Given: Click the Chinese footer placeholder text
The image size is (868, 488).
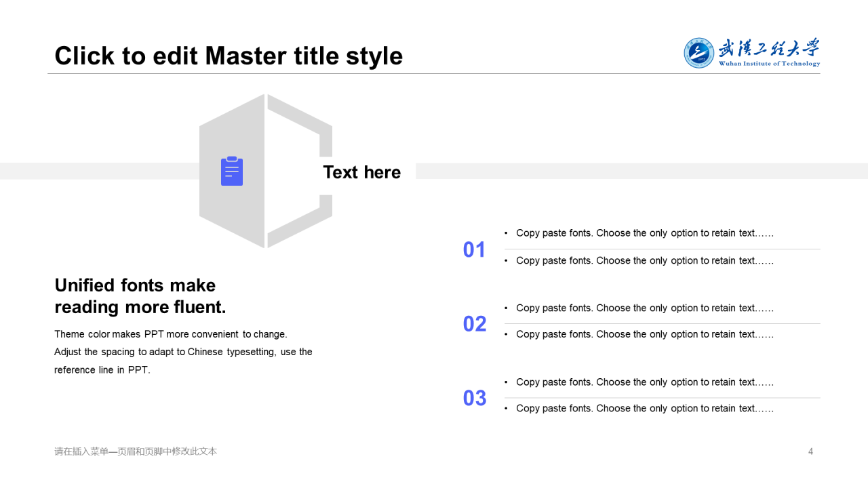Looking at the screenshot, I should (x=136, y=451).
